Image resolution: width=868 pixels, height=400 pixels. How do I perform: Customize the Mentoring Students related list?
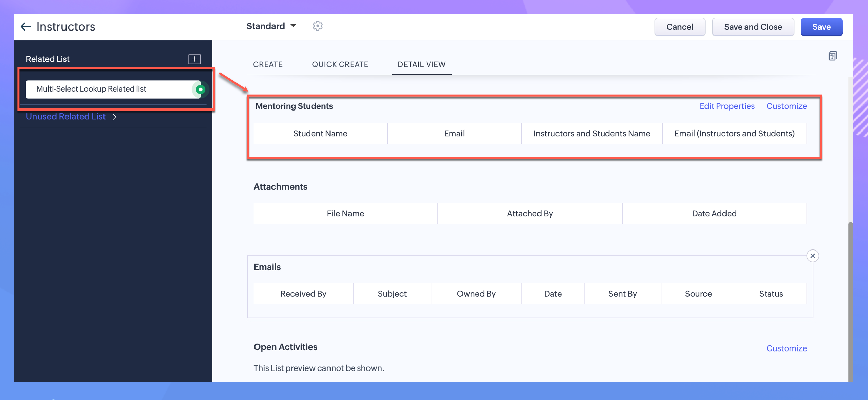tap(786, 106)
